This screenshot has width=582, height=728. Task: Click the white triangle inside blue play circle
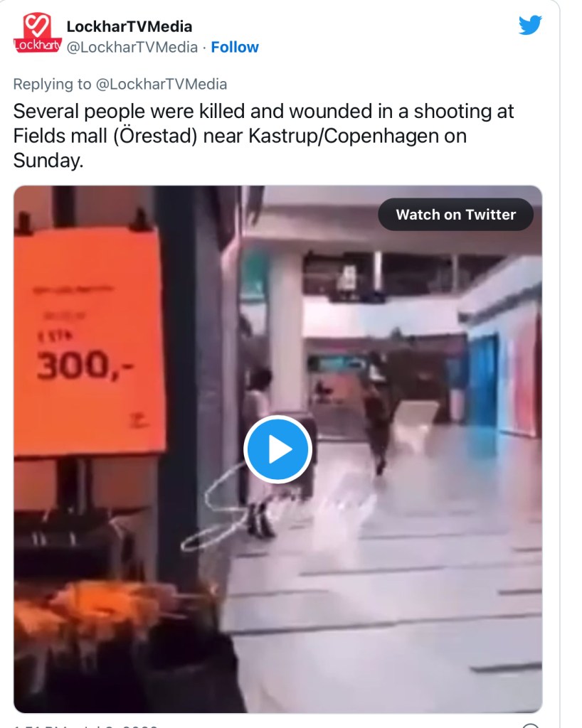(280, 449)
